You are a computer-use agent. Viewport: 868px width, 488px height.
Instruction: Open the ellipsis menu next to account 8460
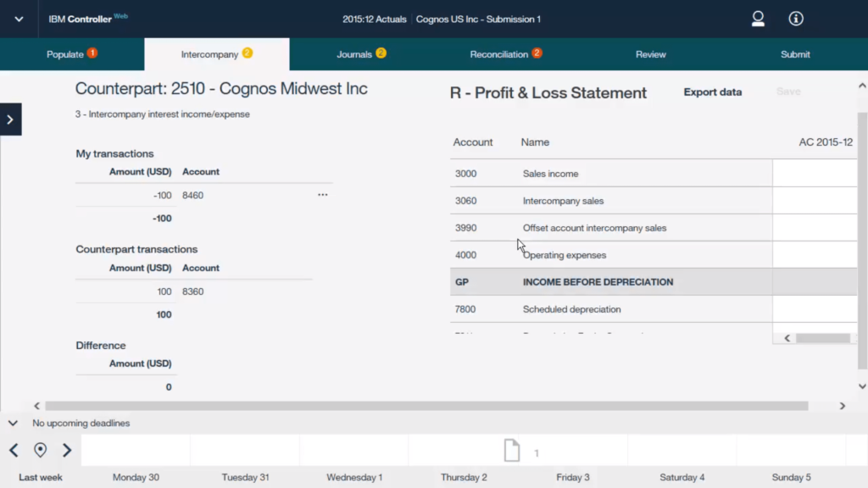[322, 194]
